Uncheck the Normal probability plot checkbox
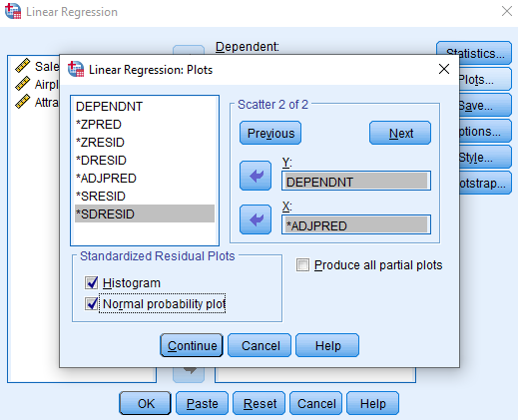 [91, 303]
